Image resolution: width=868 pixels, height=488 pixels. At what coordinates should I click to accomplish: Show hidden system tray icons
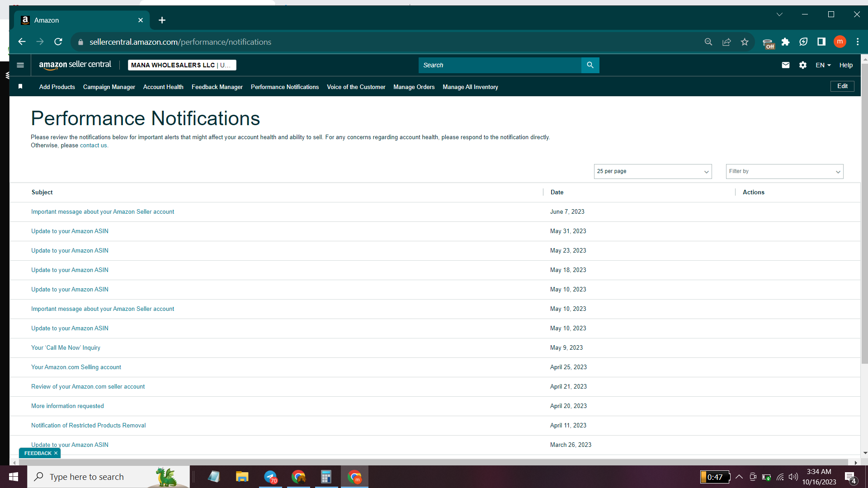pyautogui.click(x=739, y=477)
